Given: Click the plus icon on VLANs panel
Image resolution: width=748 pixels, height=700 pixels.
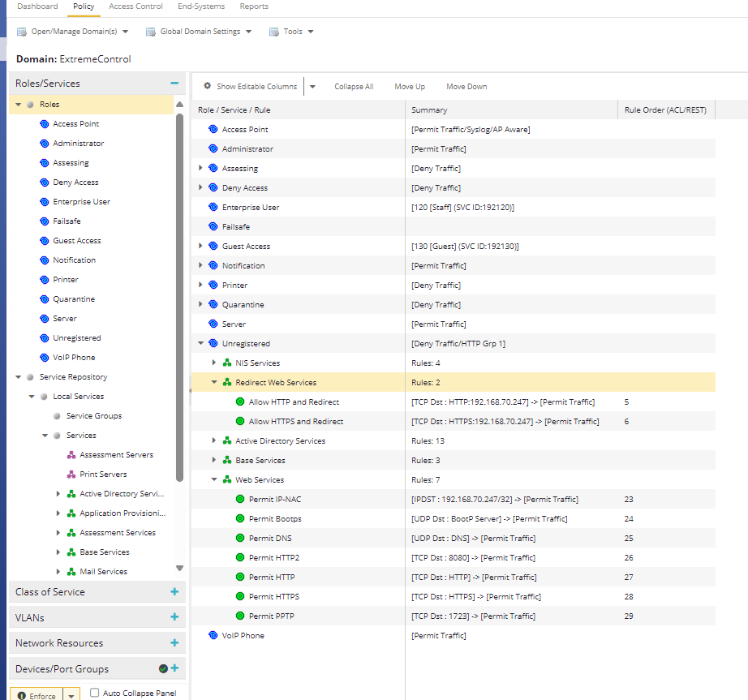Looking at the screenshot, I should (x=174, y=617).
